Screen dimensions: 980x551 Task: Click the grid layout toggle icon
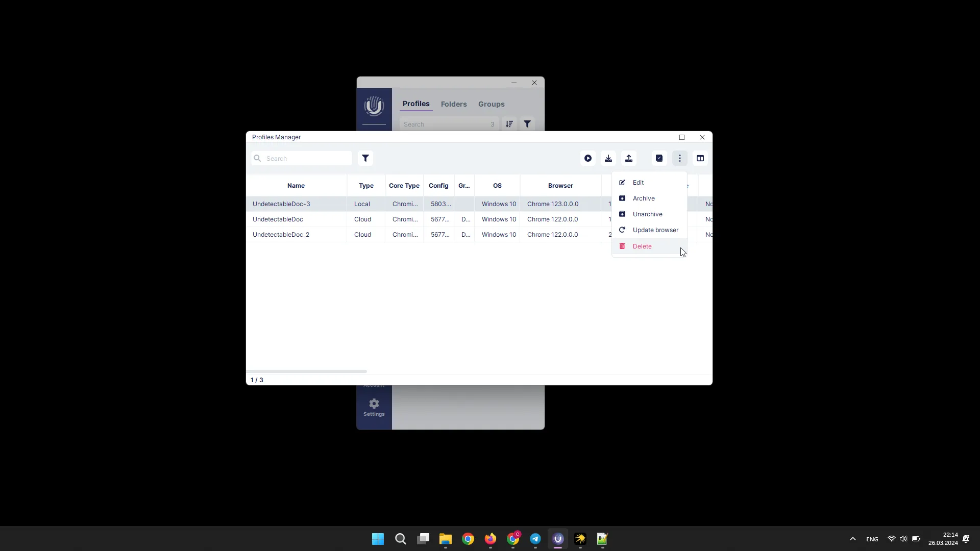click(x=700, y=158)
